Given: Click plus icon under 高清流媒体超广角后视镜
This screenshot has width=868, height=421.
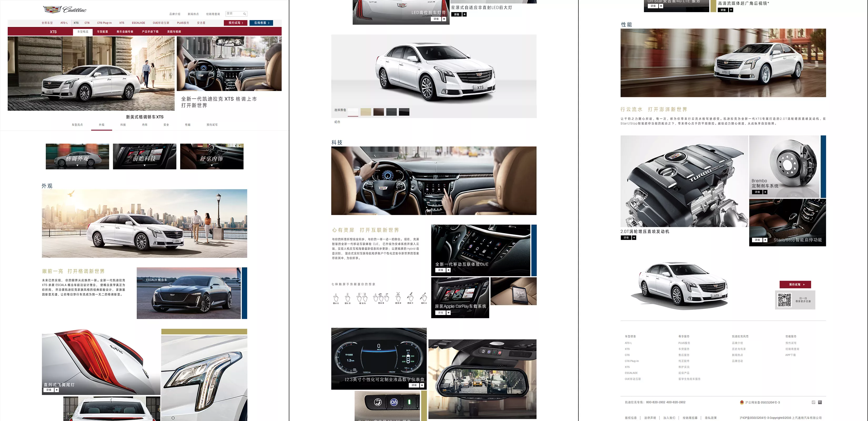Looking at the screenshot, I should click(731, 10).
